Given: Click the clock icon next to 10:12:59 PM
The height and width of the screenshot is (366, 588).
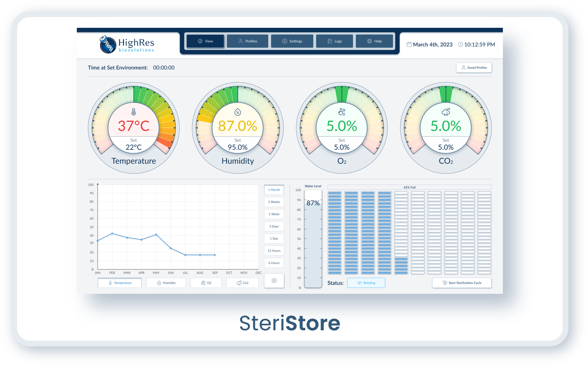Looking at the screenshot, I should point(461,44).
